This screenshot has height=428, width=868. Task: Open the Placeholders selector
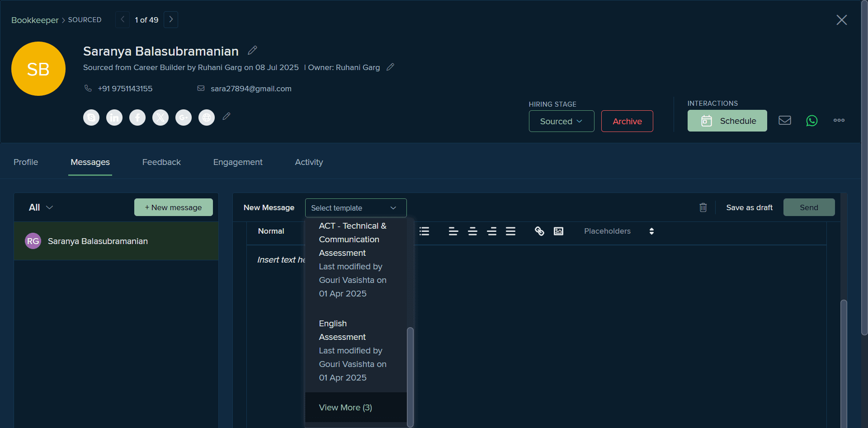point(619,231)
